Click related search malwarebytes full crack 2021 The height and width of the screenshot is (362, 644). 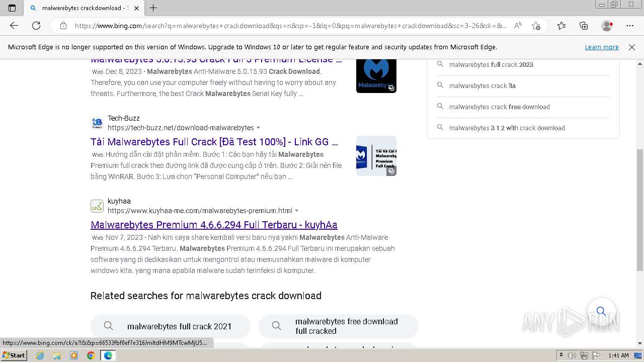coord(170,326)
